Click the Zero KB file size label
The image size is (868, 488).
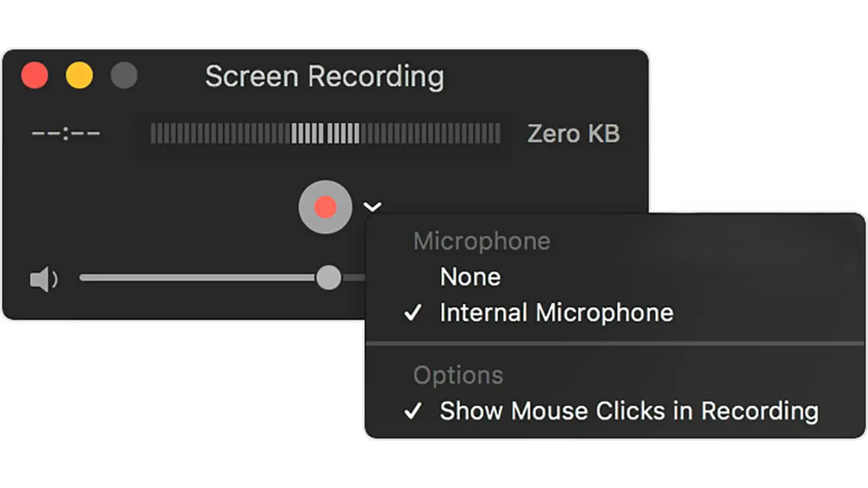tap(573, 134)
